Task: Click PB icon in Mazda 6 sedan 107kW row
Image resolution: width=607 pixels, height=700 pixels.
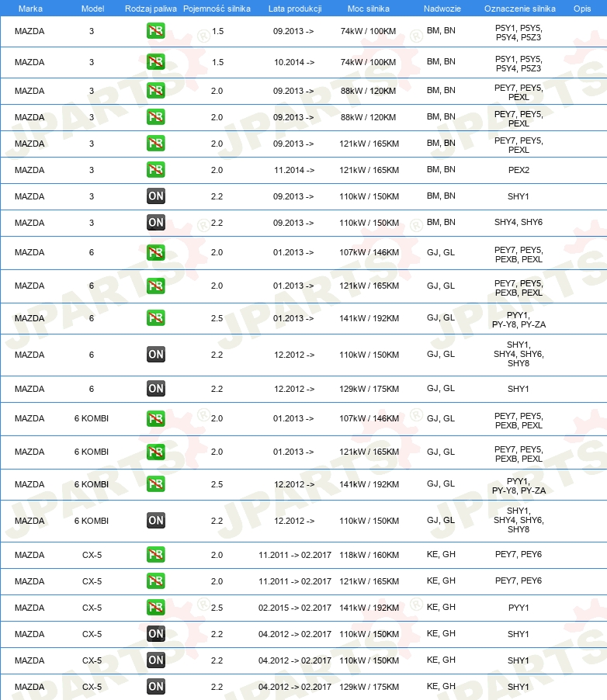Action: 156,252
